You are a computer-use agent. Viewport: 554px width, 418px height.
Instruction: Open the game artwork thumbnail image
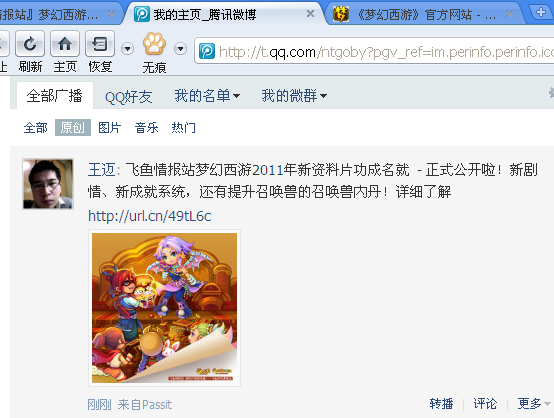(x=165, y=308)
